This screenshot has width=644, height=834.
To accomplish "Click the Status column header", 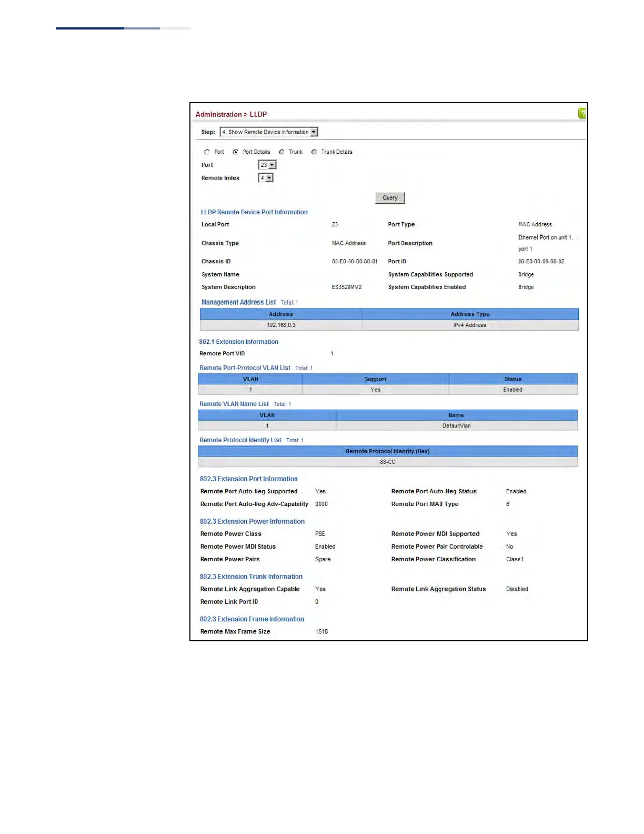I will [513, 379].
